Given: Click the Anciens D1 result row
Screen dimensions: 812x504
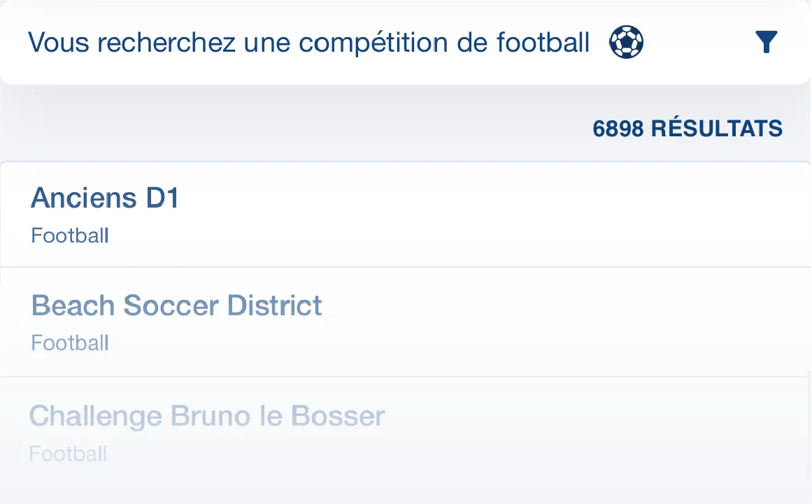Looking at the screenshot, I should point(406,213).
